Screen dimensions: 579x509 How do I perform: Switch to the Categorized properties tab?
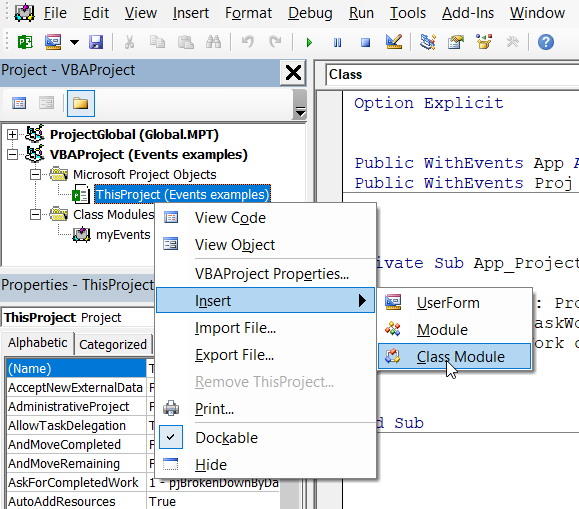[113, 344]
